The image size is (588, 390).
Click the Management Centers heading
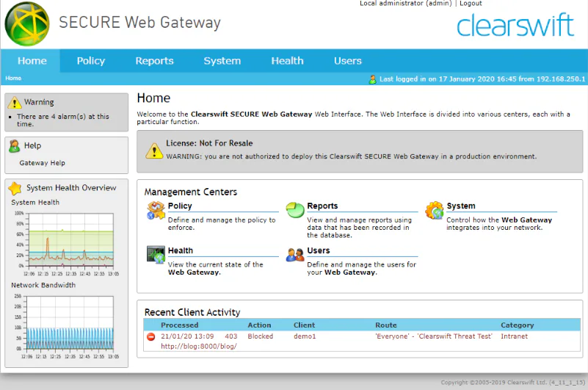[191, 192]
